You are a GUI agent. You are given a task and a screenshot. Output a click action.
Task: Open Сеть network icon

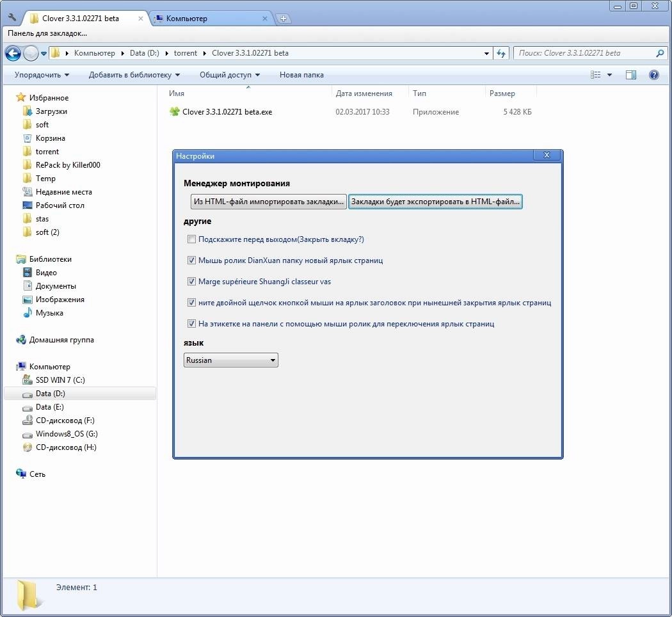click(20, 474)
